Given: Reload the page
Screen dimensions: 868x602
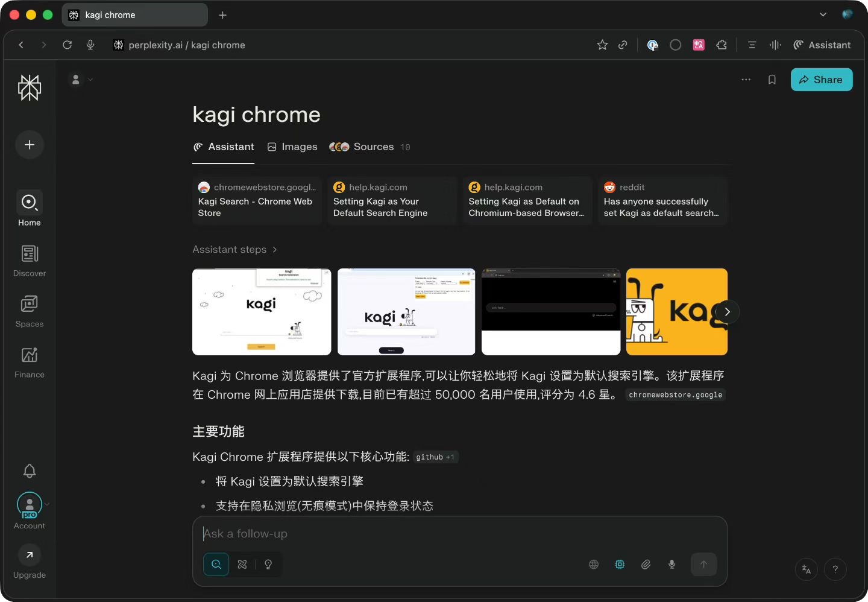Looking at the screenshot, I should click(x=67, y=45).
